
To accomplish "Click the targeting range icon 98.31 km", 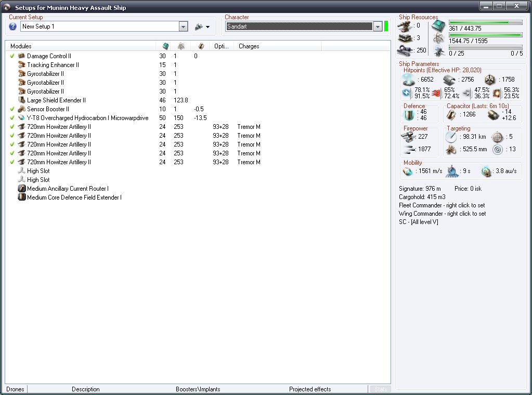I will point(451,137).
